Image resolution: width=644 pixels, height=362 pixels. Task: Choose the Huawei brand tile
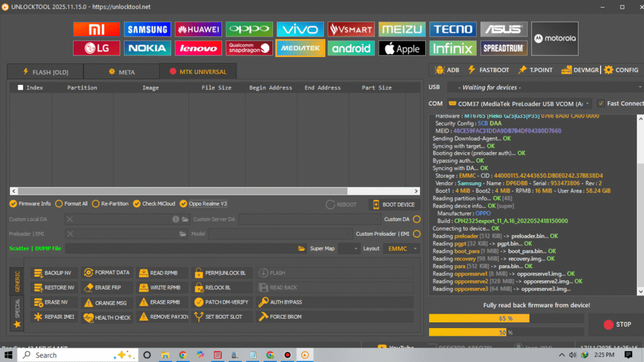click(197, 30)
